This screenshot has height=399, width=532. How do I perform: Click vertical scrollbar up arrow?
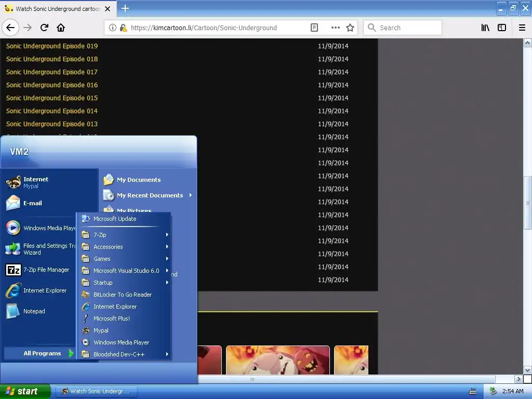528,43
